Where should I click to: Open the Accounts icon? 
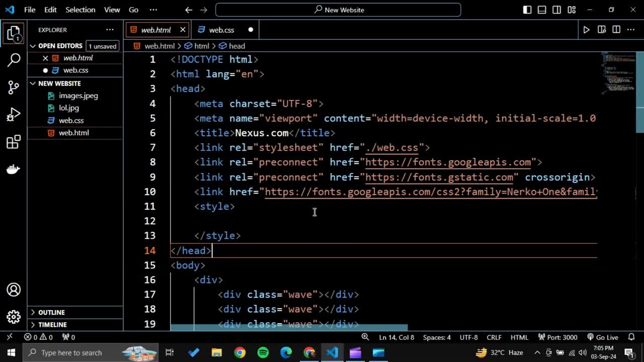point(14,290)
